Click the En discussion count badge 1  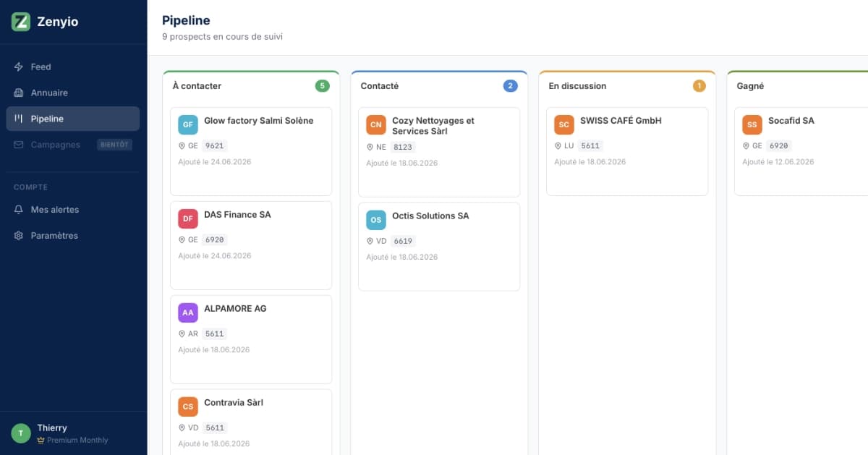click(699, 86)
